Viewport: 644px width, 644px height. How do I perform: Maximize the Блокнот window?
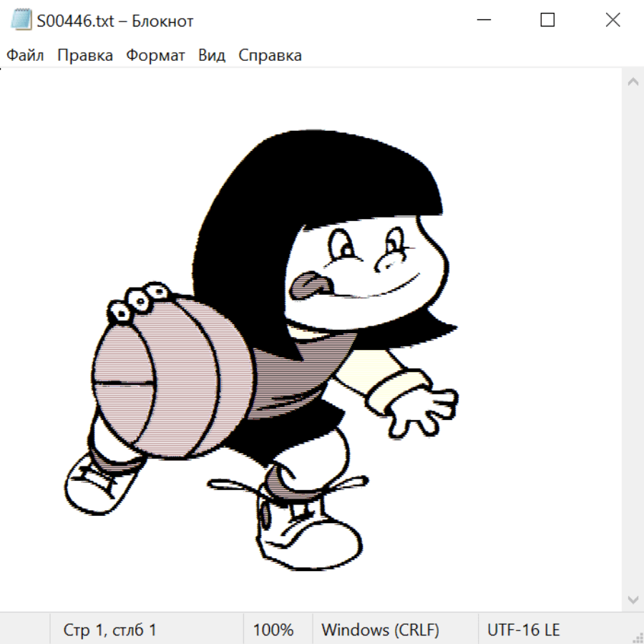pyautogui.click(x=547, y=21)
